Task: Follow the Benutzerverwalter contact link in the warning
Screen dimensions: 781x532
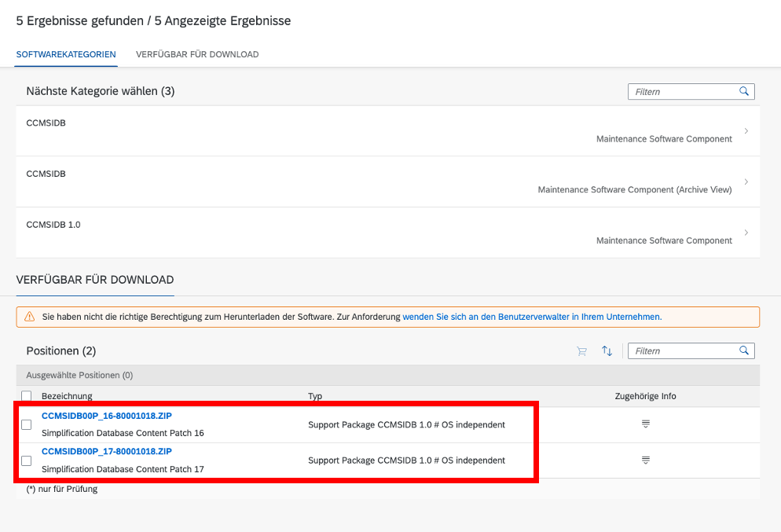Action: pyautogui.click(x=532, y=317)
